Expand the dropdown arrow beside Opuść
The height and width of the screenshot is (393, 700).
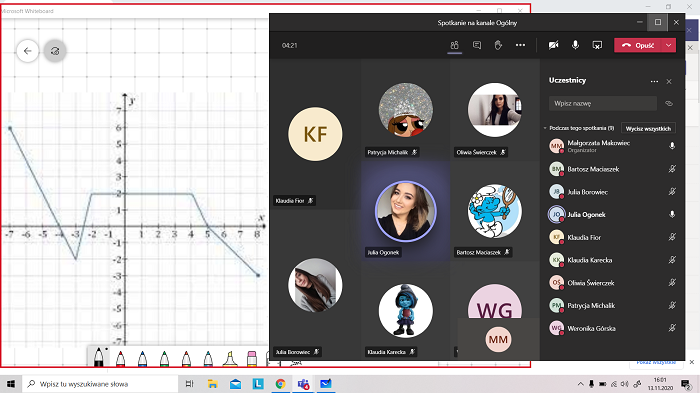click(668, 45)
